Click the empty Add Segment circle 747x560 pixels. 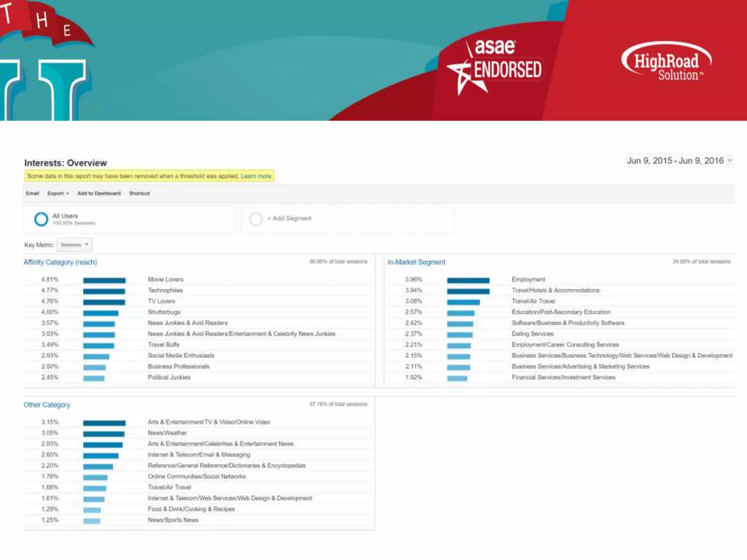[x=256, y=219]
